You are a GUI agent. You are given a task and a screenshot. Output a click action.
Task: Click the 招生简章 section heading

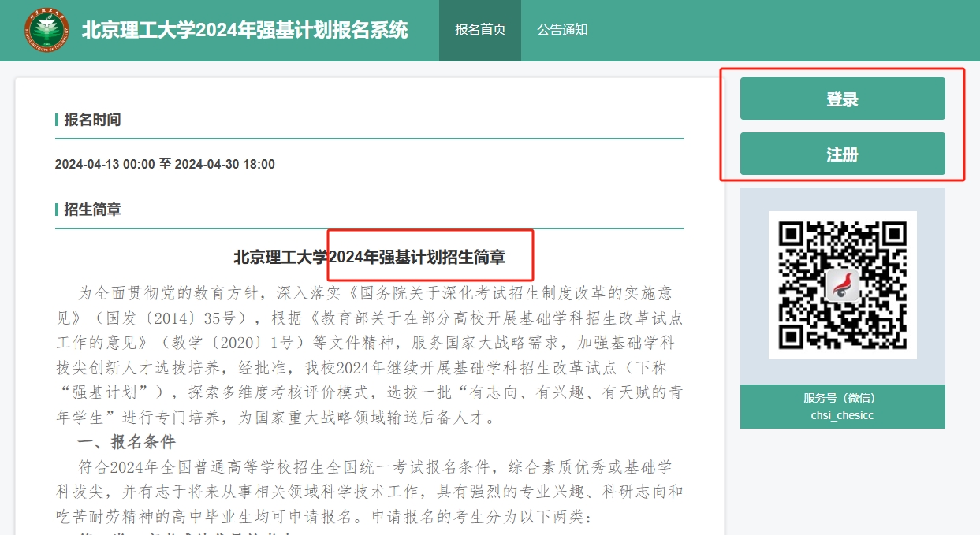[92, 210]
